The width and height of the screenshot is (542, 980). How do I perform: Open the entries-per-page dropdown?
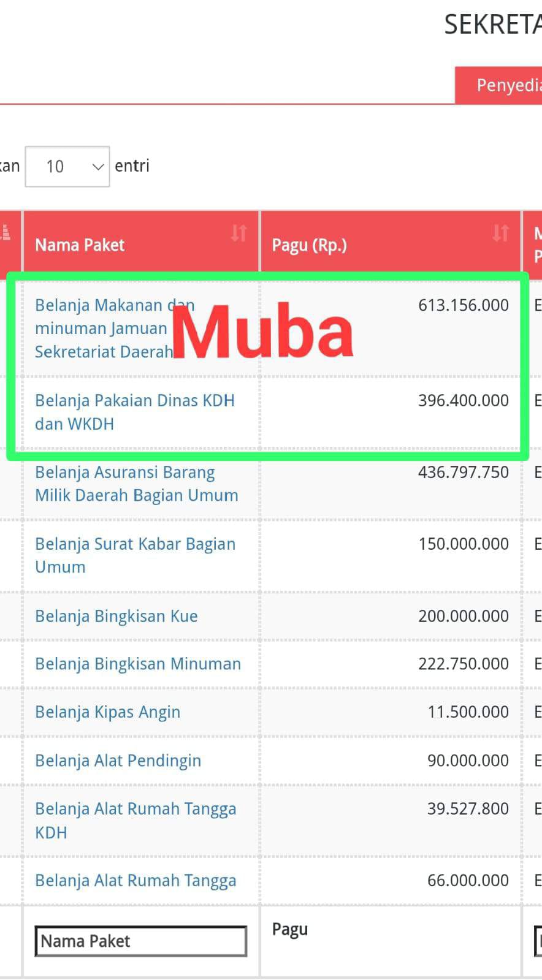67,166
